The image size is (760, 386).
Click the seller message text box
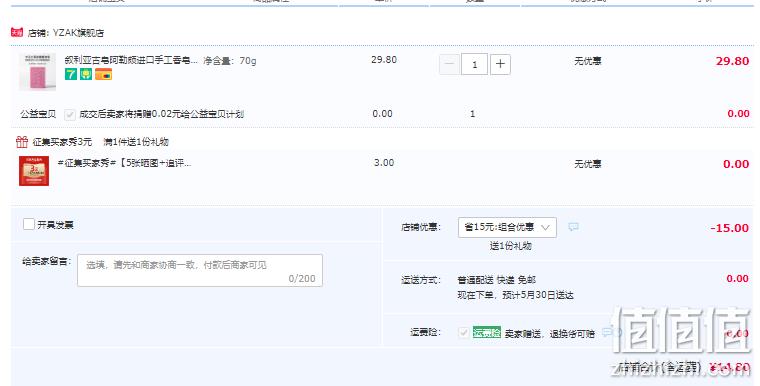[x=200, y=270]
